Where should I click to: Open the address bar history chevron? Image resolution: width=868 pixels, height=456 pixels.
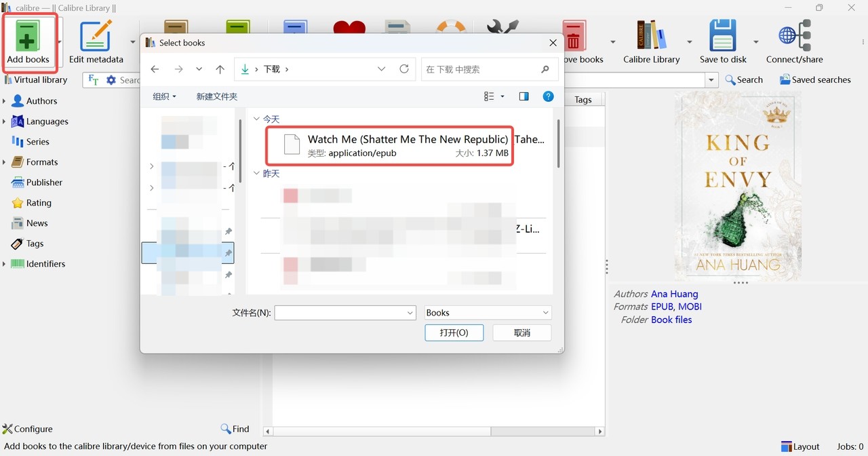(381, 69)
